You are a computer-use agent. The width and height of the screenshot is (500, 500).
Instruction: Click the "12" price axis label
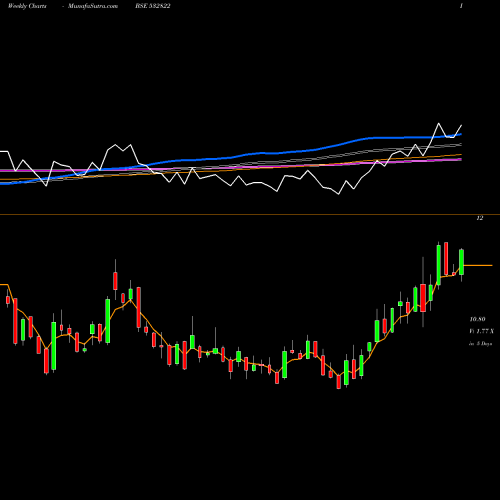tap(480, 218)
